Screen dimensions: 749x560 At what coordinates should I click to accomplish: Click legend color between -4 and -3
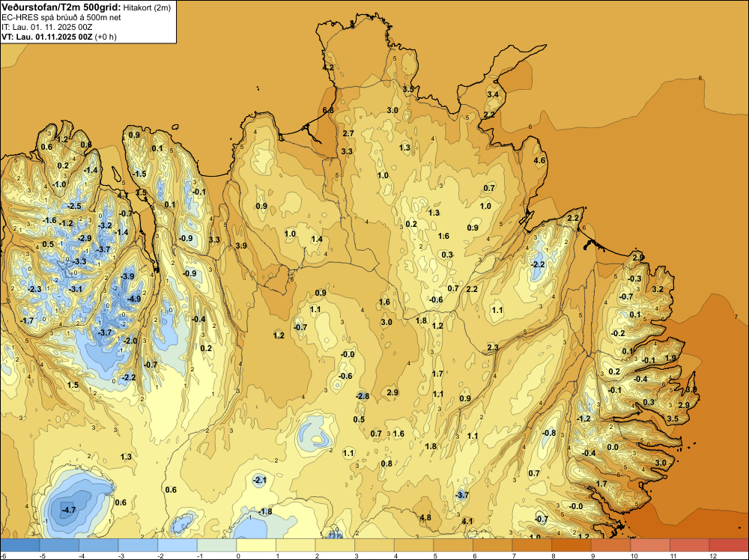(98, 545)
